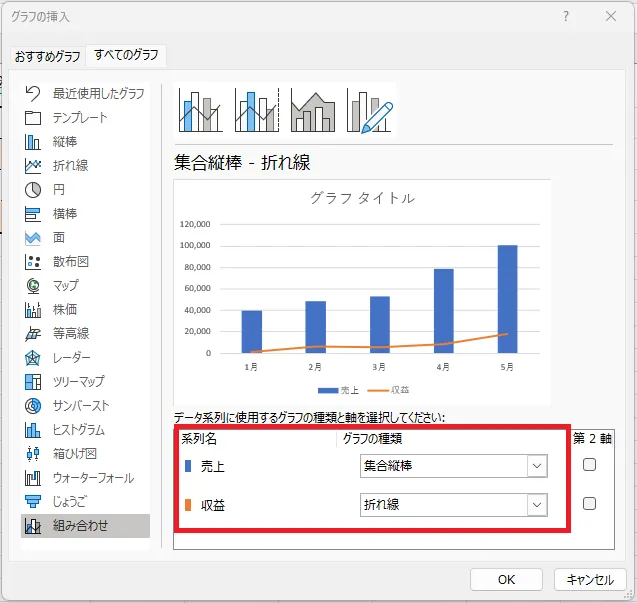Click the グラフ タイトル text in preview
The image size is (637, 603).
coord(362,198)
